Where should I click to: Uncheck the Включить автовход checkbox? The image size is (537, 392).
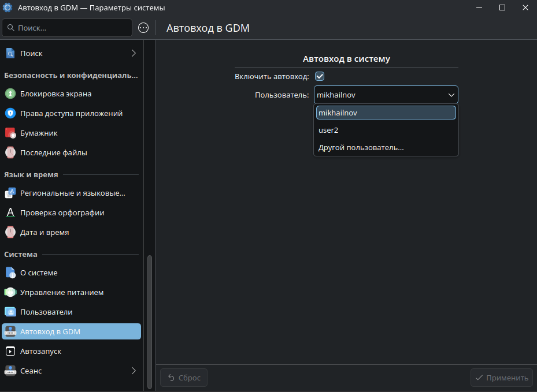tap(319, 76)
